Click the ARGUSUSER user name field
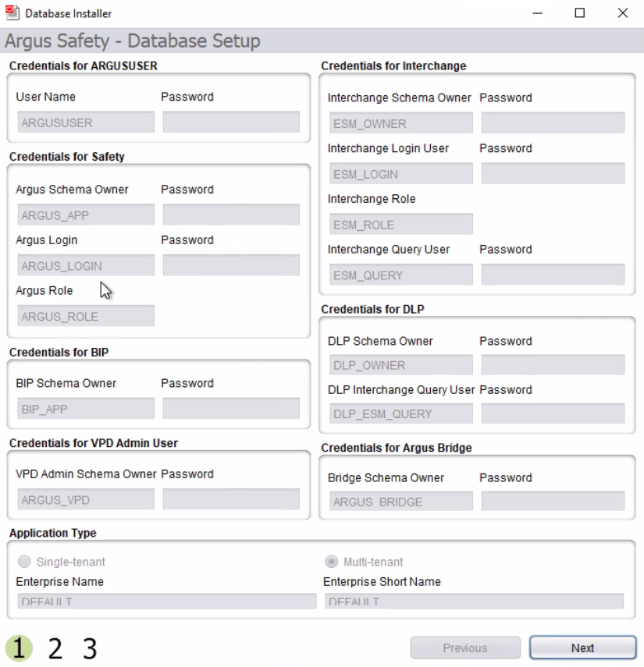The width and height of the screenshot is (644, 667). point(84,122)
